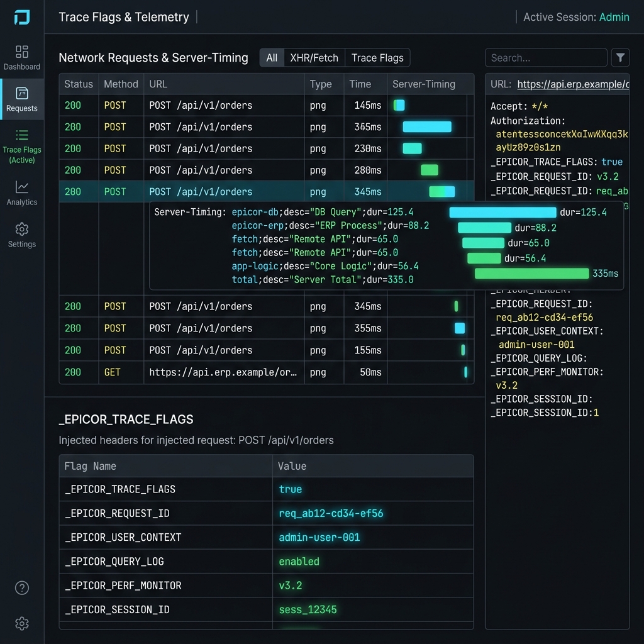Click _EPICOR_USER_CONTEXT in the flag table

click(123, 537)
